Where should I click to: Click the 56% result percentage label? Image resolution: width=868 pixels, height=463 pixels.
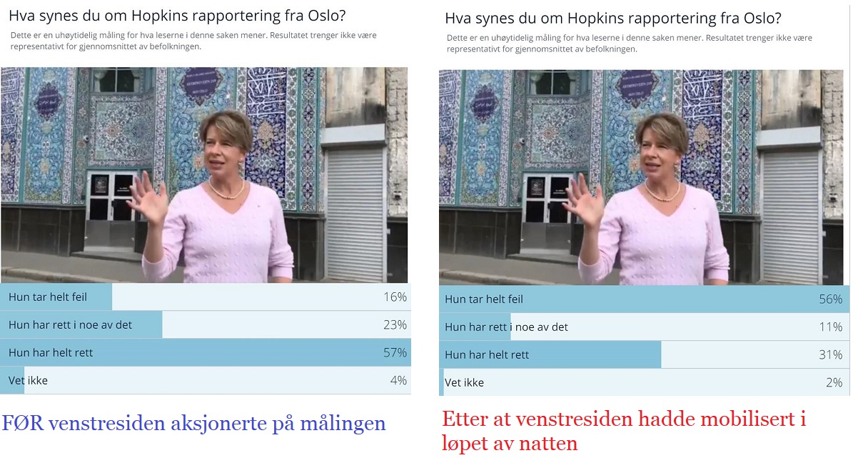click(831, 299)
